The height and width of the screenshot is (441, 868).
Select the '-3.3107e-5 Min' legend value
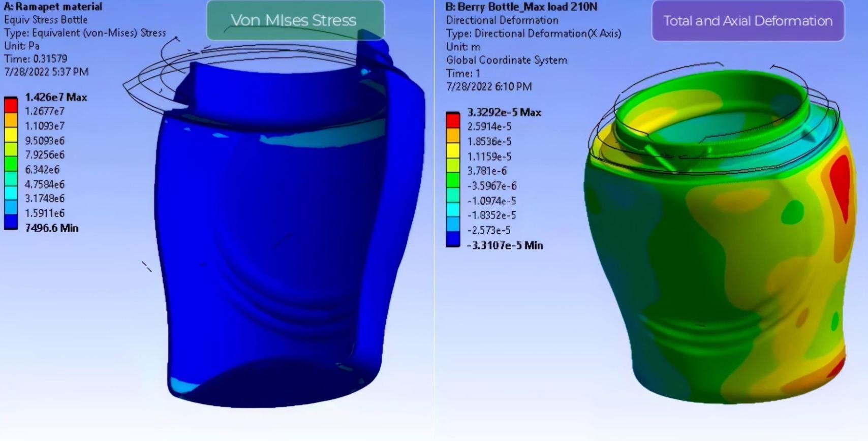[505, 245]
